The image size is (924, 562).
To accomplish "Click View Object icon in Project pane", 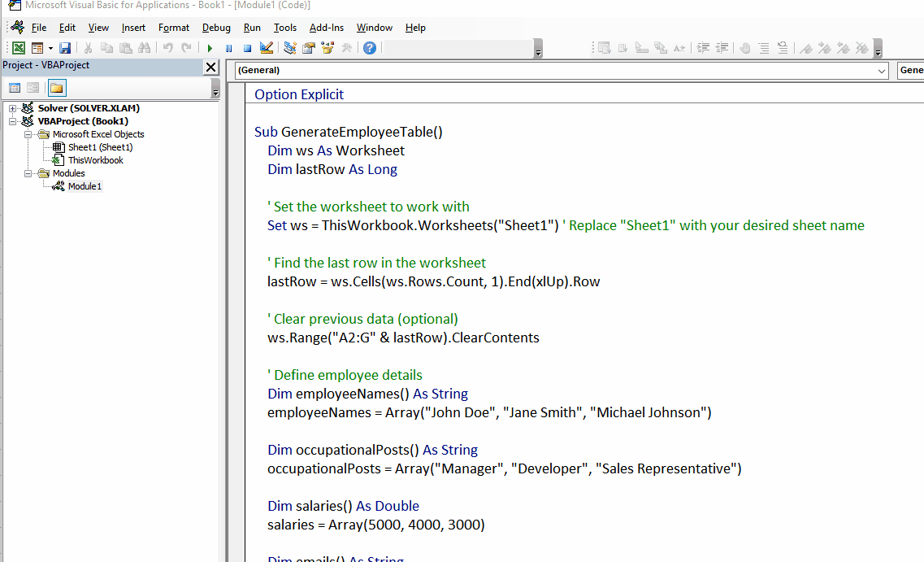I will pyautogui.click(x=33, y=89).
